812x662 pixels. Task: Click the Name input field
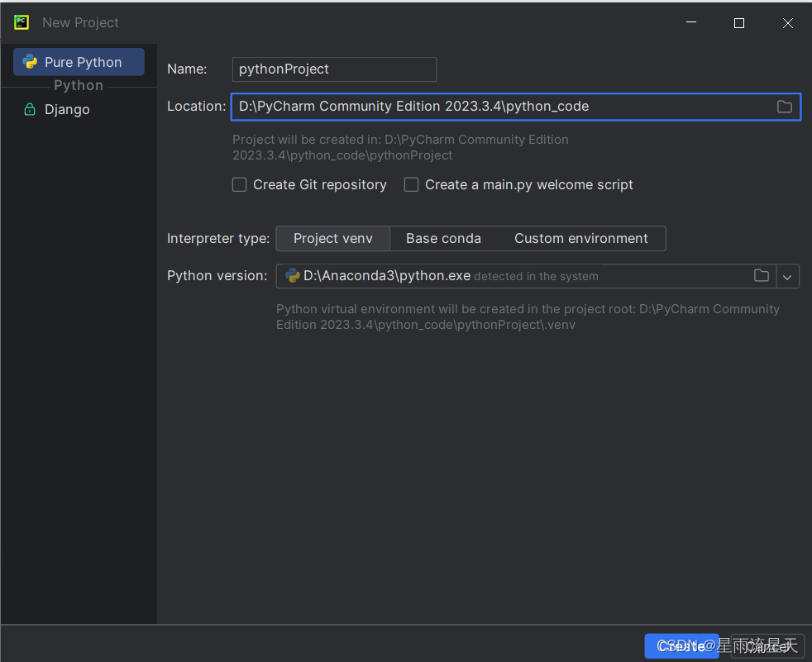click(334, 69)
